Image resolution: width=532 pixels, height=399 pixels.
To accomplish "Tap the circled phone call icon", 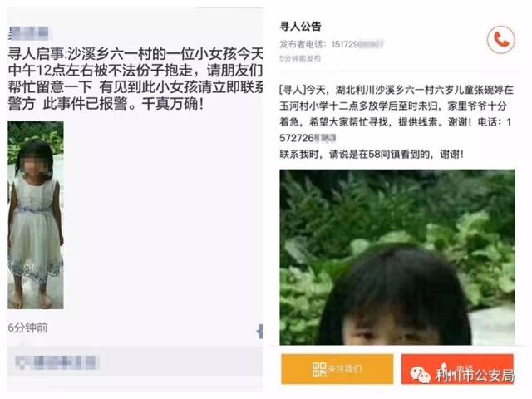I will click(500, 40).
